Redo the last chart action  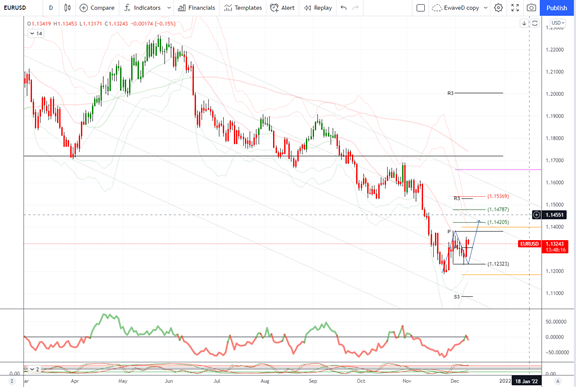coord(355,8)
